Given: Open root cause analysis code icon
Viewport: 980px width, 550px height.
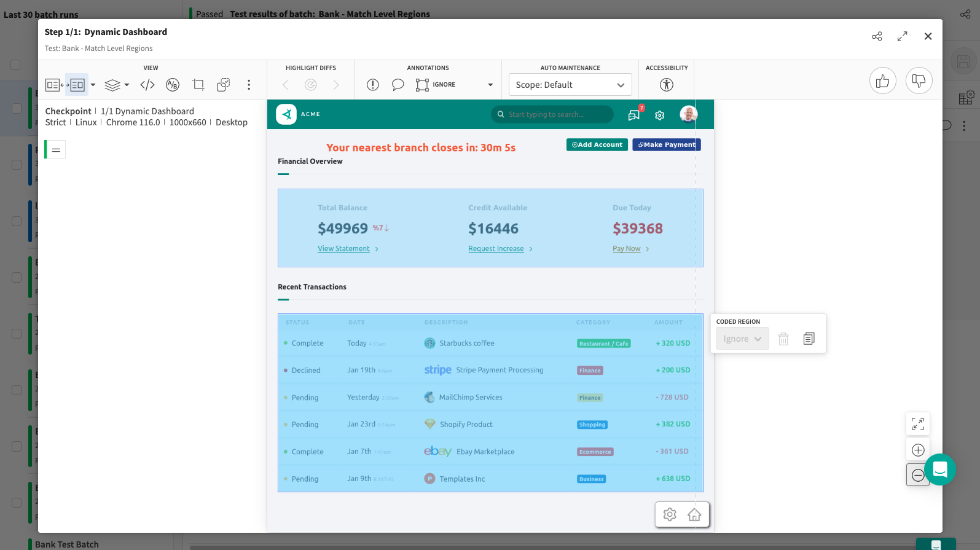Looking at the screenshot, I should tap(147, 85).
